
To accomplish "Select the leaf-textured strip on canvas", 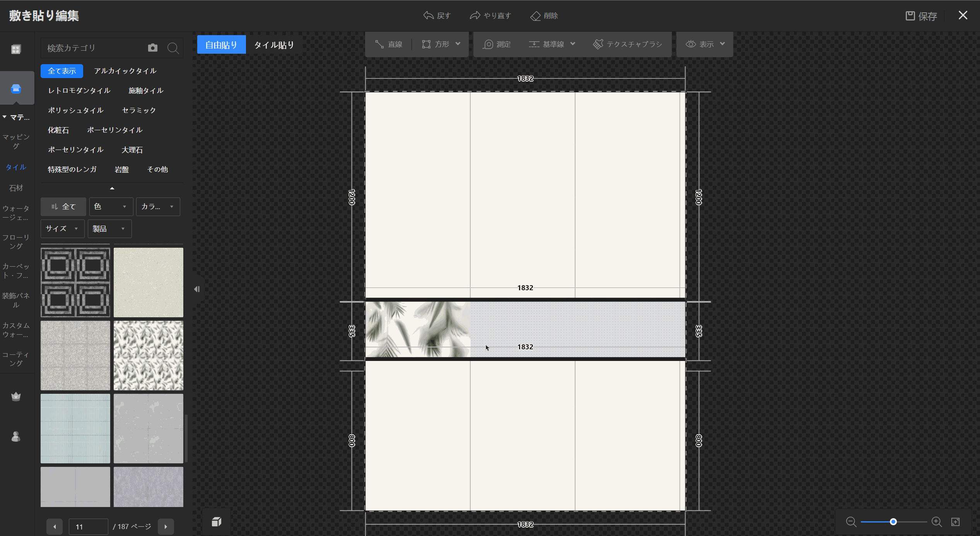I will (x=418, y=329).
